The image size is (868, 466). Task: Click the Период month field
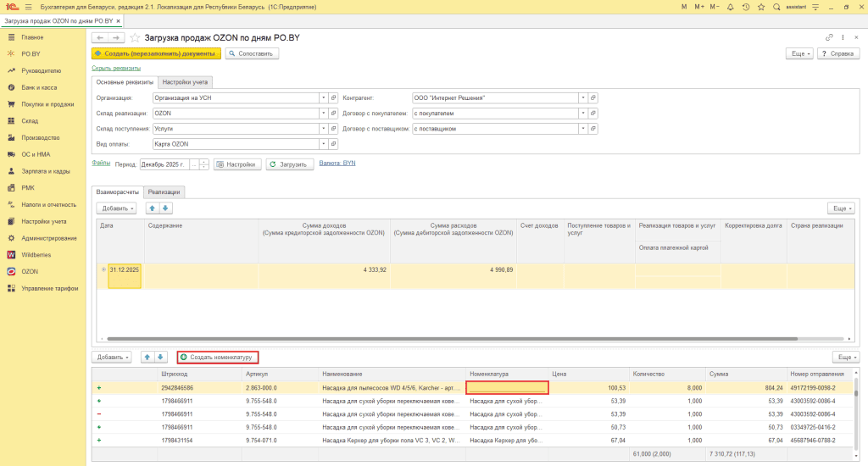pyautogui.click(x=164, y=164)
